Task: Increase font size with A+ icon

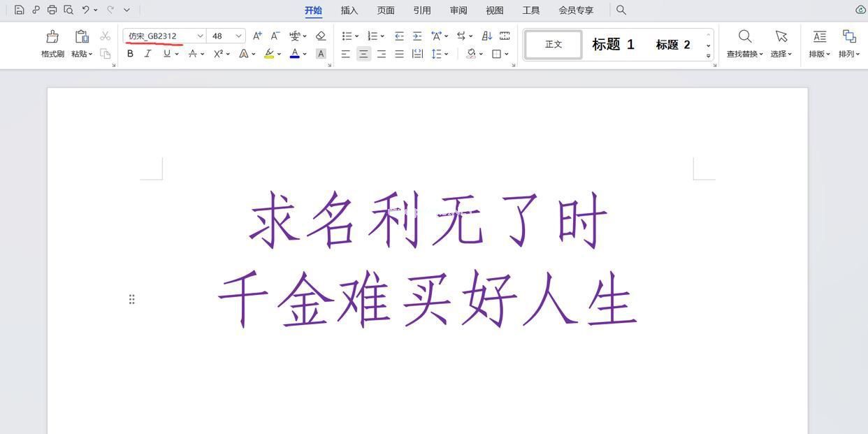Action: point(257,36)
